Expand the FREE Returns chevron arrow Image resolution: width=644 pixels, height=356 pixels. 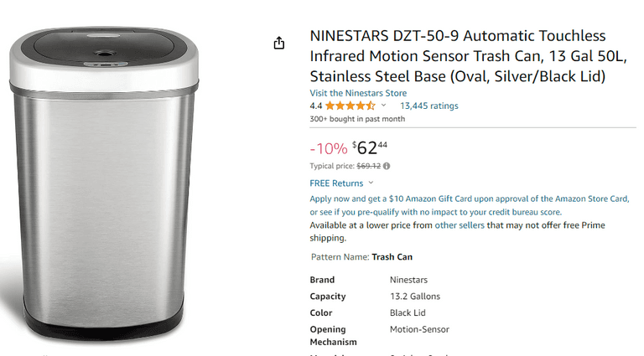tap(371, 183)
